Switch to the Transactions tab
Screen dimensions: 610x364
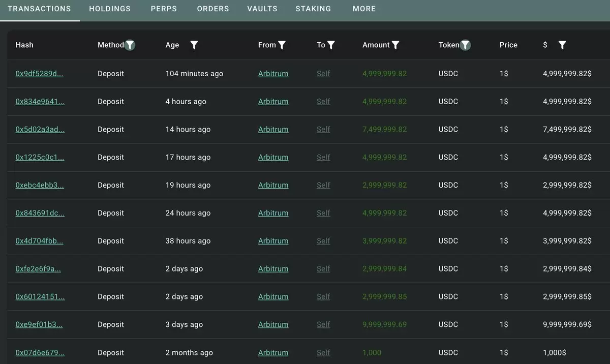coord(39,9)
